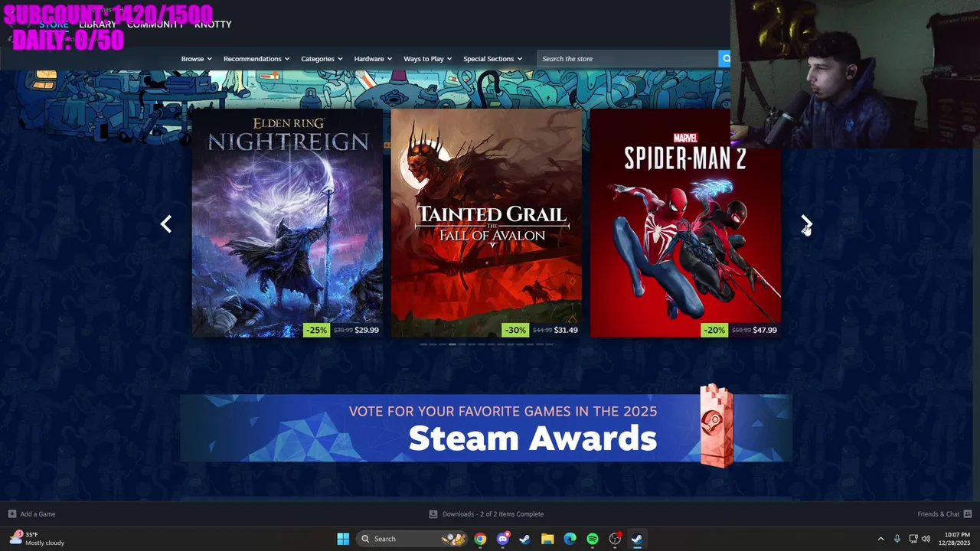Click the Add a Game label
This screenshot has width=980, height=551.
click(38, 514)
